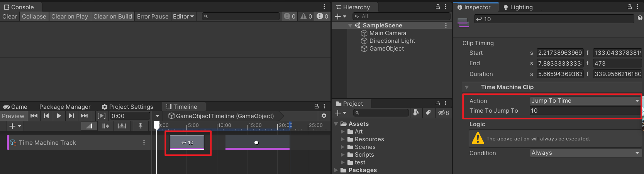Toggle Console warning message filter
The image size is (644, 174).
tap(306, 16)
